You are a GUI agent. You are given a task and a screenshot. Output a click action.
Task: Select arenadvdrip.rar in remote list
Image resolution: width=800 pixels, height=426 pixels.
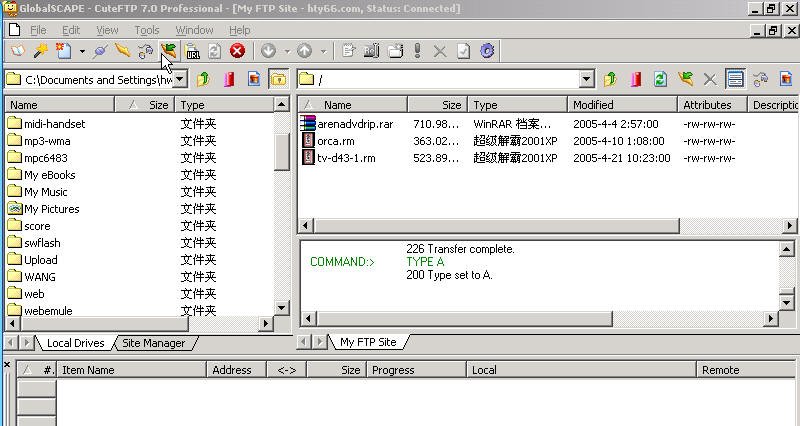pyautogui.click(x=355, y=124)
